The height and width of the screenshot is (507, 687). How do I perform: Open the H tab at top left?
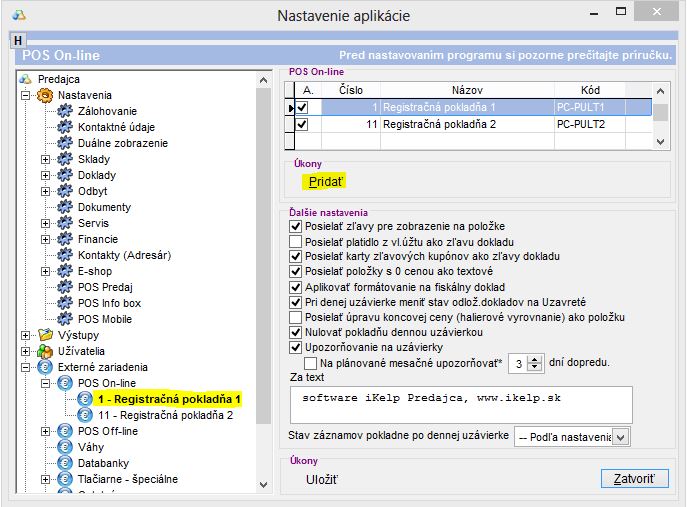tap(19, 39)
